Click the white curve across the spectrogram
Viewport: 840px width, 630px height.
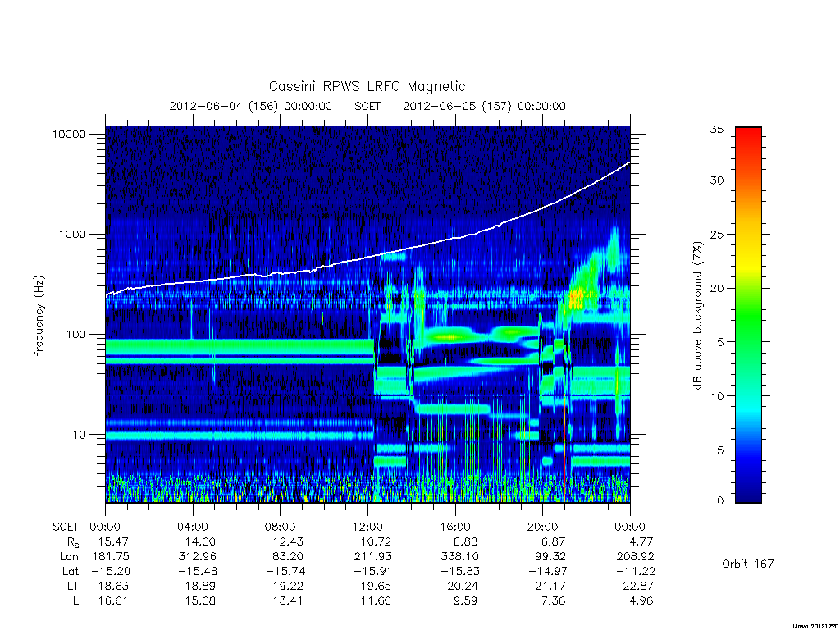pyautogui.click(x=367, y=257)
